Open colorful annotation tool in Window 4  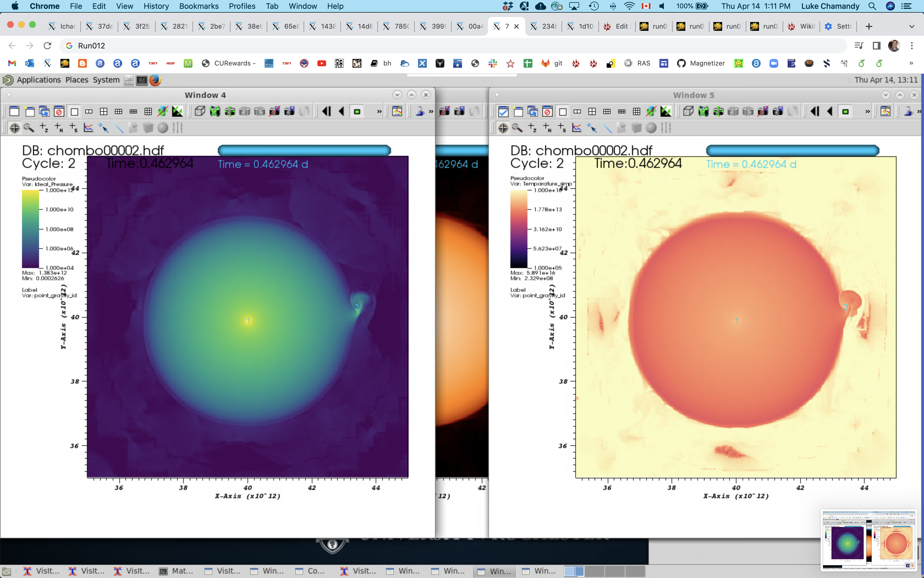[397, 111]
